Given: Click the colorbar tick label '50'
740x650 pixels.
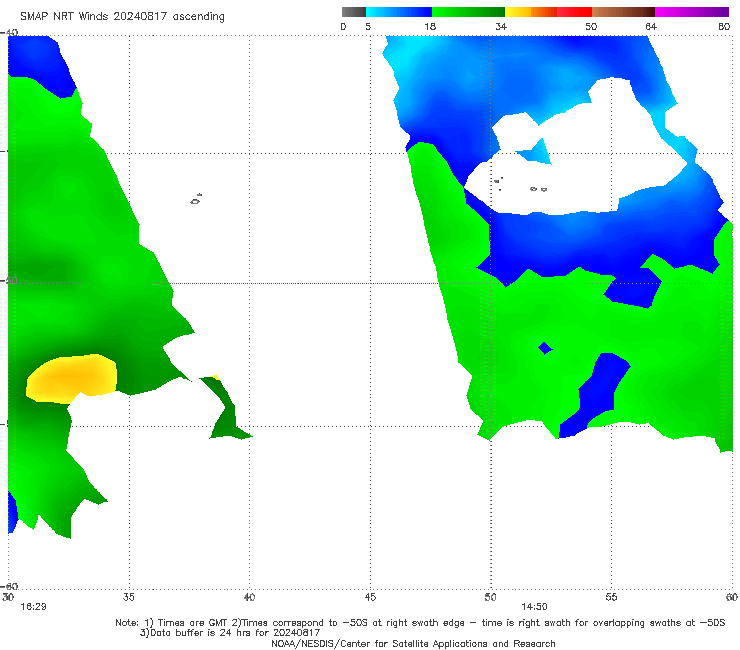Looking at the screenshot, I should point(591,26).
